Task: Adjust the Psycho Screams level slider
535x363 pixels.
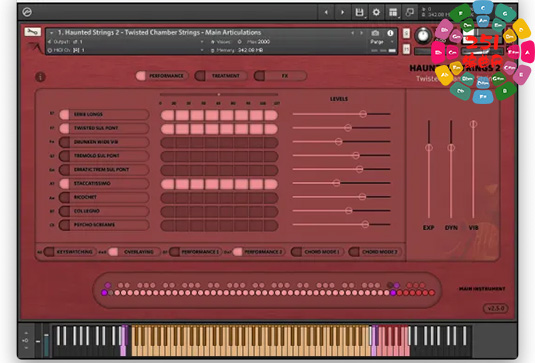Action: tap(365, 224)
